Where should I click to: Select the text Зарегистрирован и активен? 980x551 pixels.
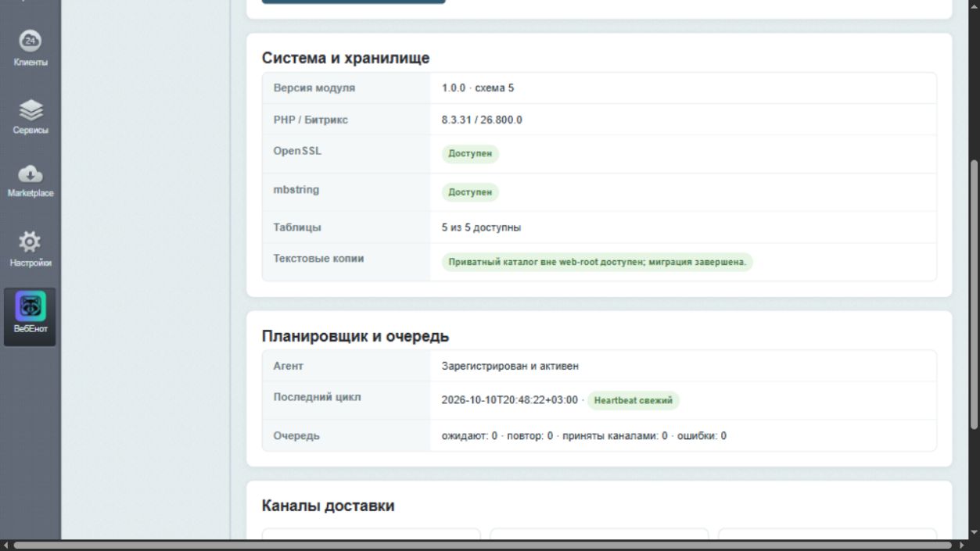[x=510, y=366]
